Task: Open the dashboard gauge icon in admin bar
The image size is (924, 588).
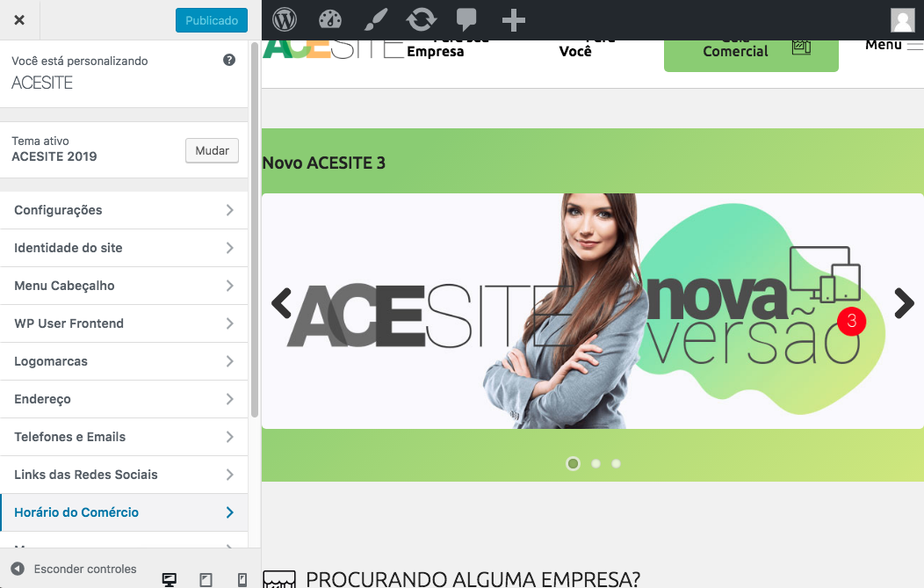Action: [x=330, y=20]
